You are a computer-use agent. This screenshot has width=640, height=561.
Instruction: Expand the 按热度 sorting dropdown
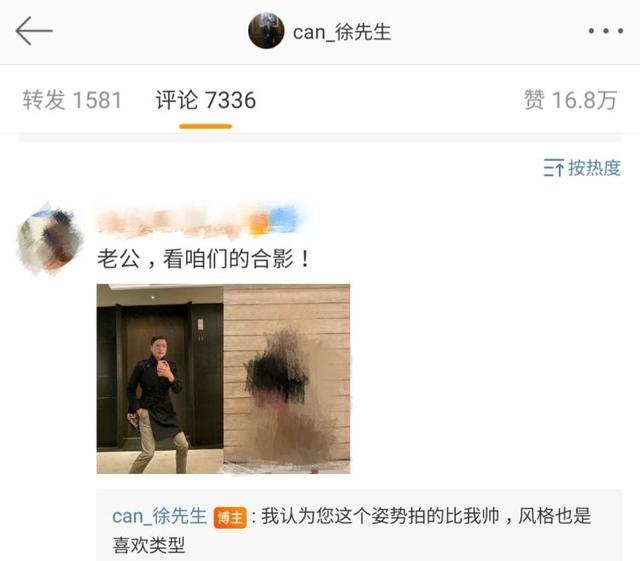pos(582,168)
